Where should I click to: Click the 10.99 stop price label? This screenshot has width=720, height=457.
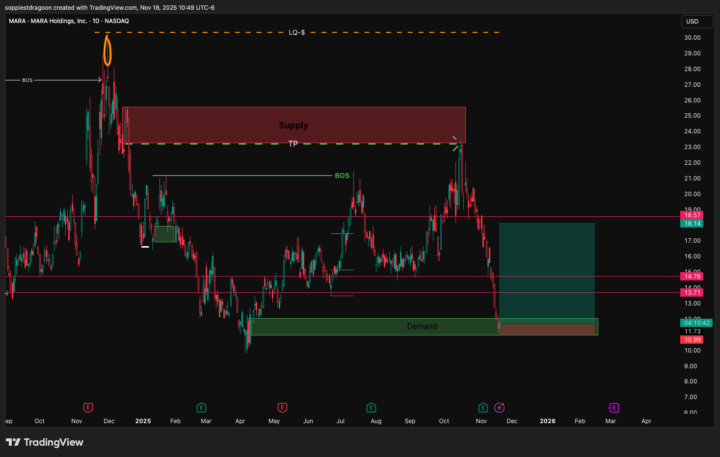click(x=692, y=339)
